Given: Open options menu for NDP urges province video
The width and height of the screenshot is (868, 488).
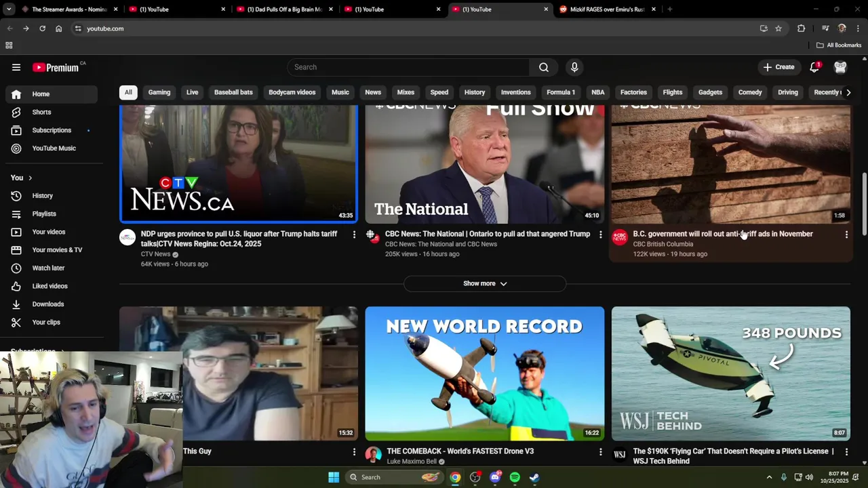Looking at the screenshot, I should pyautogui.click(x=353, y=235).
